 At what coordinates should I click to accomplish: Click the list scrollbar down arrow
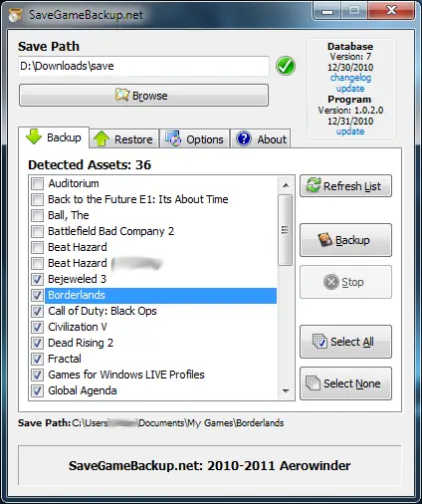[286, 391]
